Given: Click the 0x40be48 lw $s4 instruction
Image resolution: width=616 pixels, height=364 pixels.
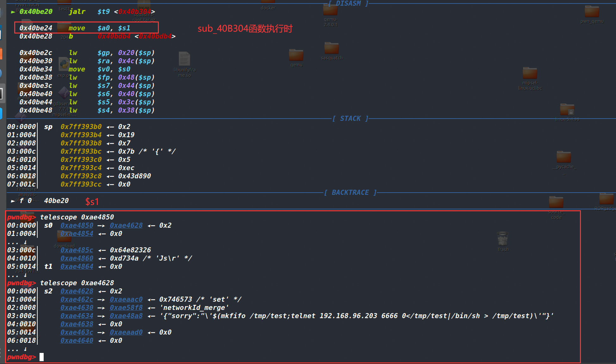Looking at the screenshot, I should (87, 110).
